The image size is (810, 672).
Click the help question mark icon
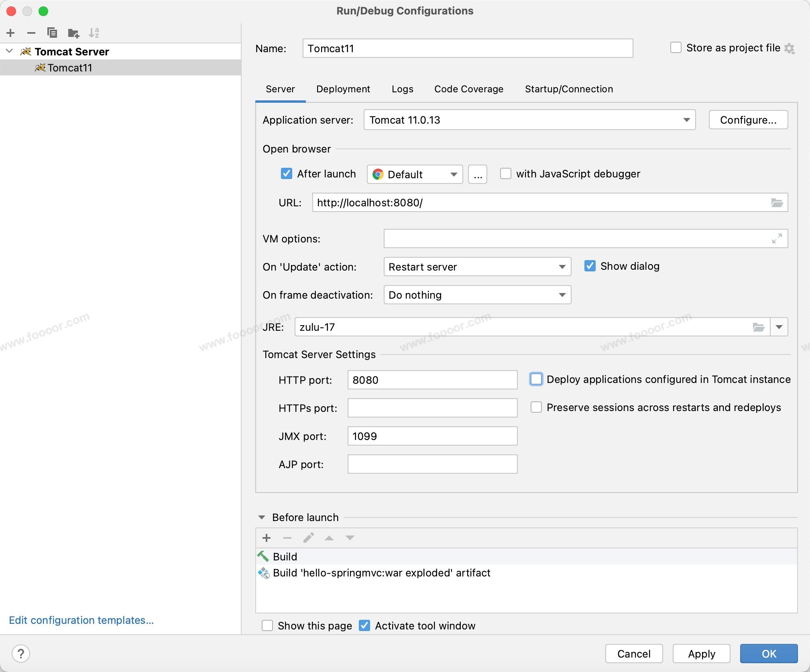[x=21, y=654]
